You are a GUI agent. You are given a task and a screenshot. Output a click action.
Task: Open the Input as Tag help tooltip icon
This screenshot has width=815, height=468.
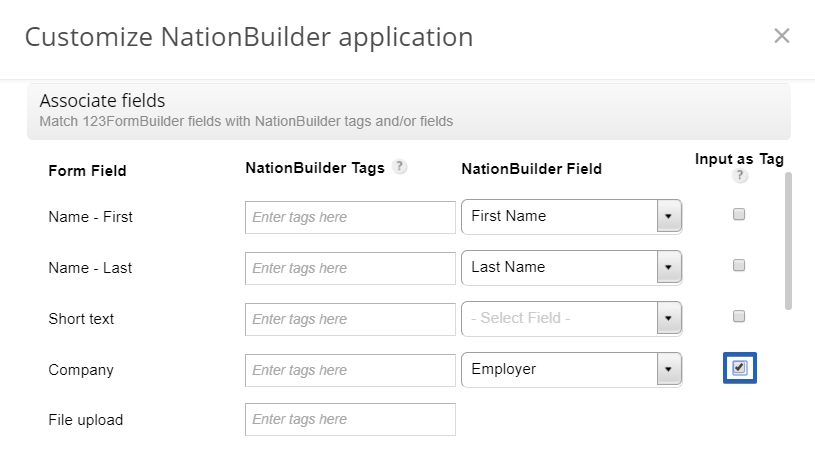pyautogui.click(x=740, y=177)
